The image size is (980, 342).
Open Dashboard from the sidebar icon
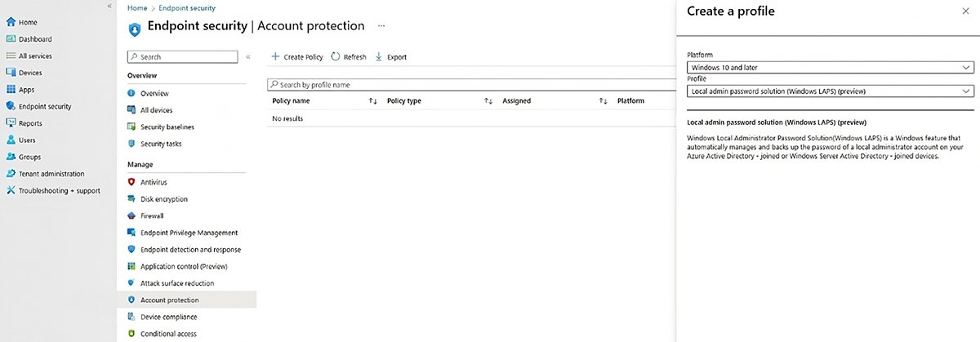tap(11, 39)
